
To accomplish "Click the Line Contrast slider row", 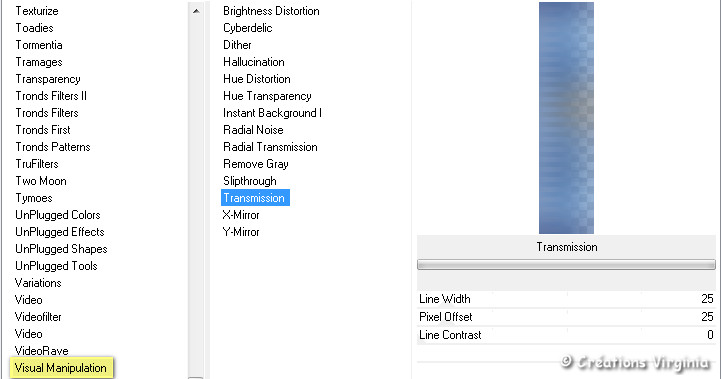I will [x=566, y=335].
